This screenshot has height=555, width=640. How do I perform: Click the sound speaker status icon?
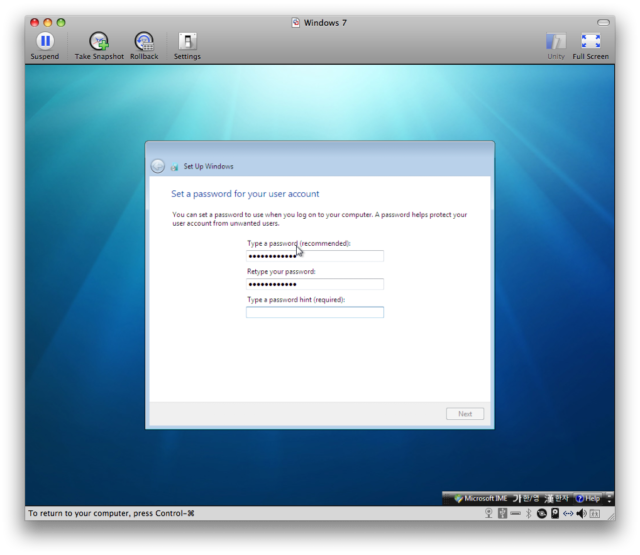coord(581,513)
